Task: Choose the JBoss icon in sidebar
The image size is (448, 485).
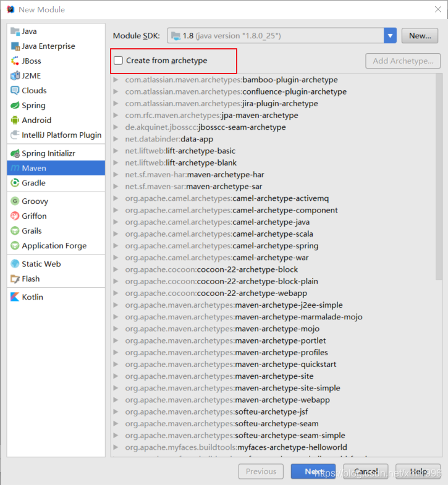Action: [x=15, y=61]
